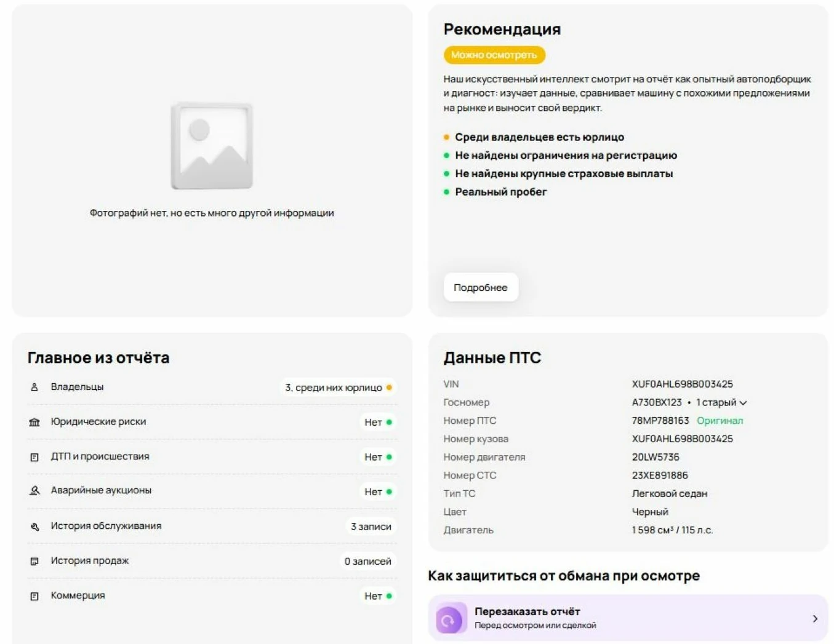This screenshot has height=644, width=834.
Task: Click the legal risks bank icon
Action: click(x=34, y=422)
